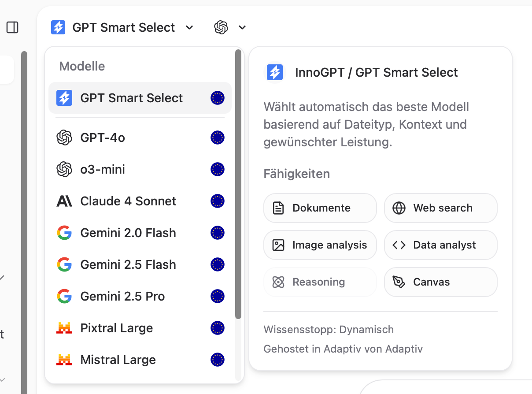This screenshot has width=532, height=394.
Task: Open the GPT Smart Select model dropdown
Action: click(122, 27)
